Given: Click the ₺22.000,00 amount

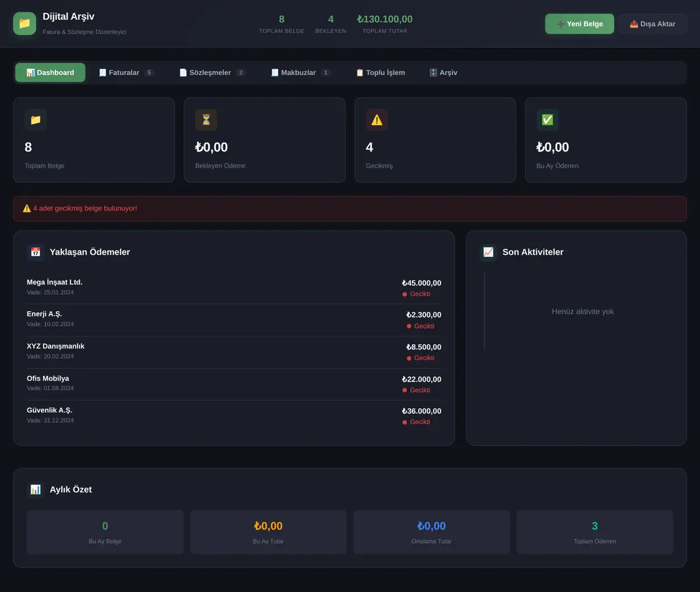Looking at the screenshot, I should [x=422, y=379].
